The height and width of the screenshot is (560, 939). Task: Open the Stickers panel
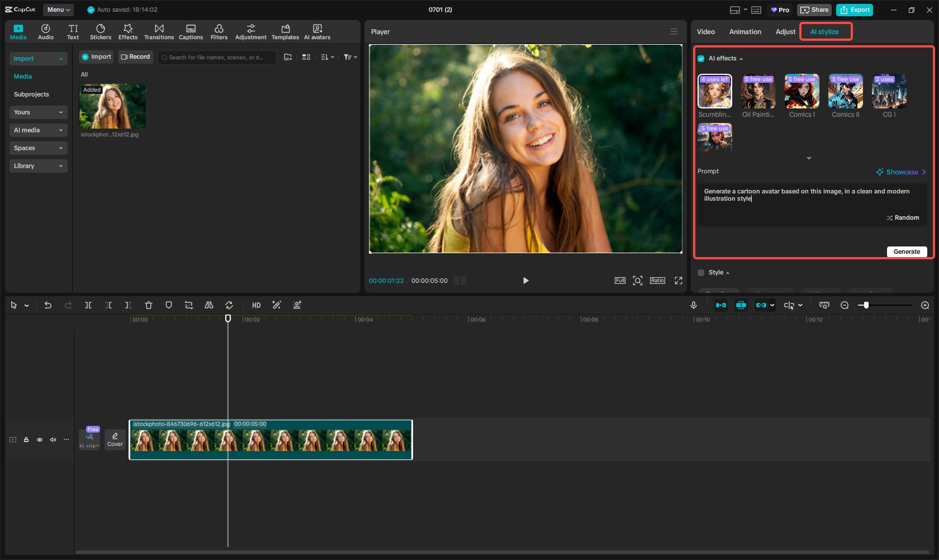click(x=101, y=32)
